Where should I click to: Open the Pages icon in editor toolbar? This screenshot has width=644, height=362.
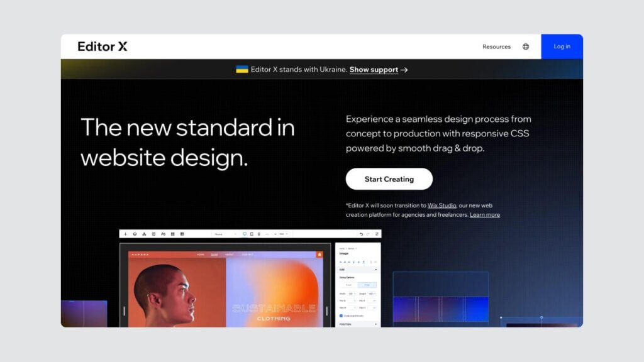point(153,234)
